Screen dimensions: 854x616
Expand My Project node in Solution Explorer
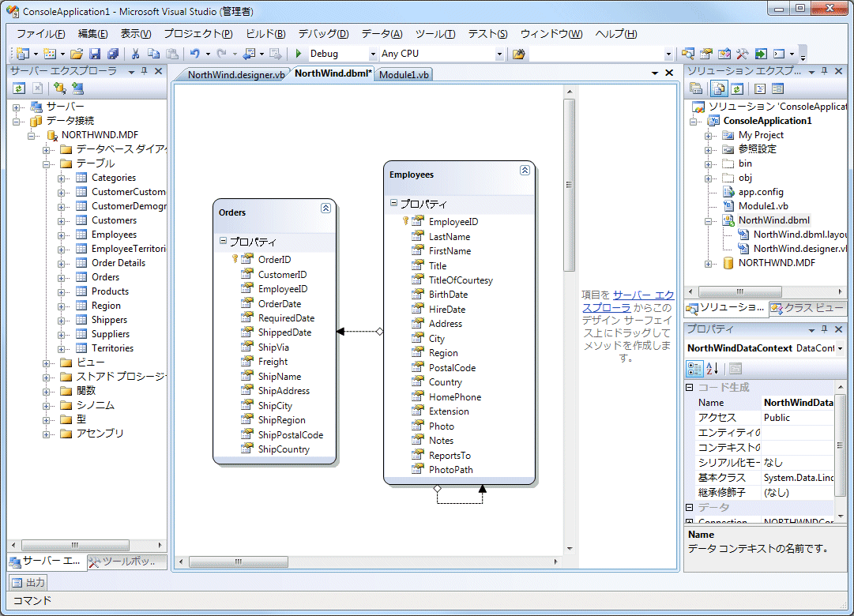[x=708, y=136]
